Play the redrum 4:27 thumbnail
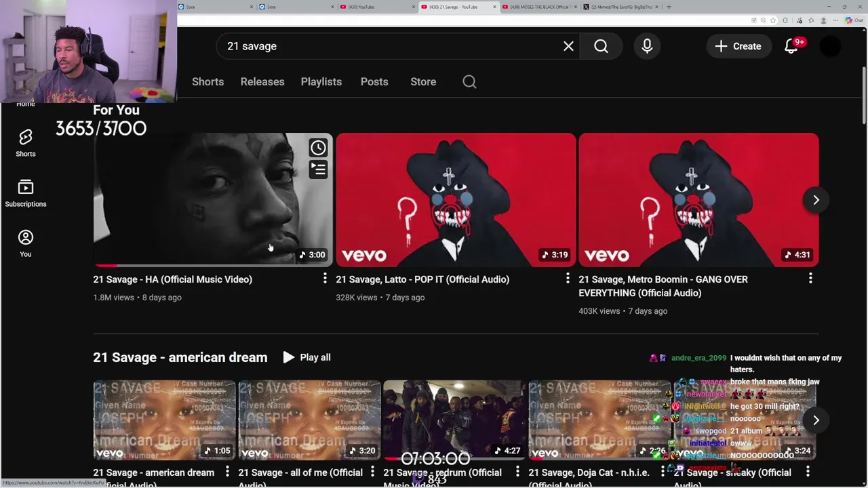This screenshot has height=488, width=868. click(x=455, y=420)
